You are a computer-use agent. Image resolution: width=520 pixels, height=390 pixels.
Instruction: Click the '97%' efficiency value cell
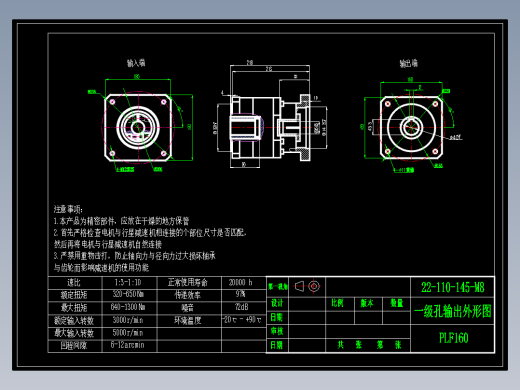pos(243,295)
